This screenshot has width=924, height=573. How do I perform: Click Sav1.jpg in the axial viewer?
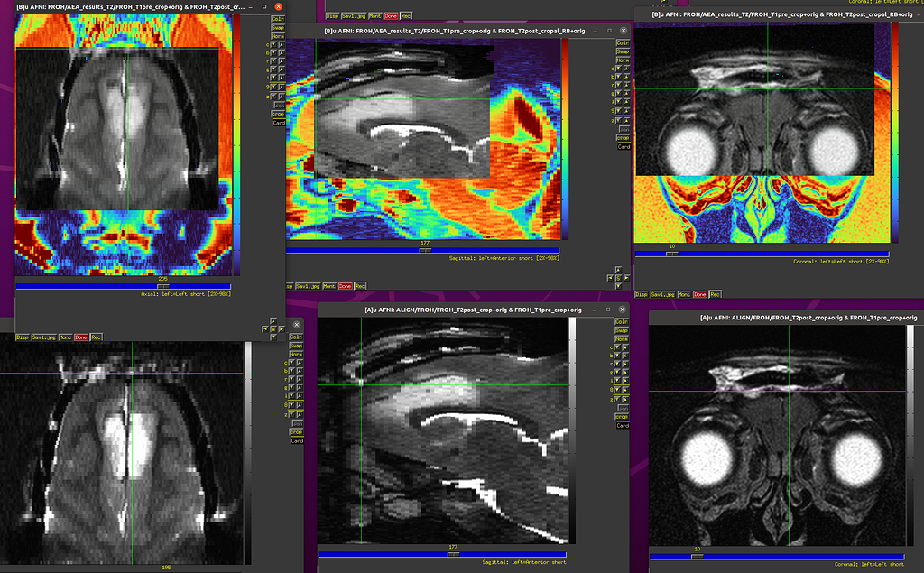point(42,337)
